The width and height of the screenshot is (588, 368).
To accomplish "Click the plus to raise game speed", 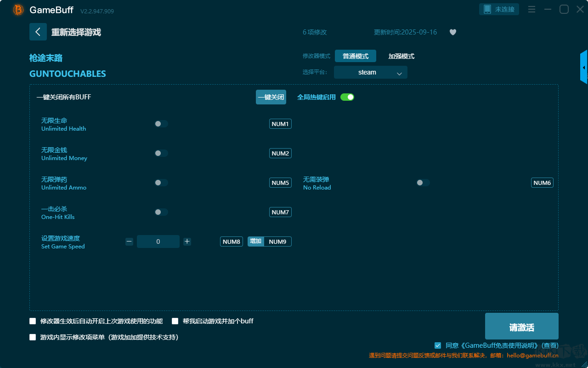I will [x=187, y=241].
